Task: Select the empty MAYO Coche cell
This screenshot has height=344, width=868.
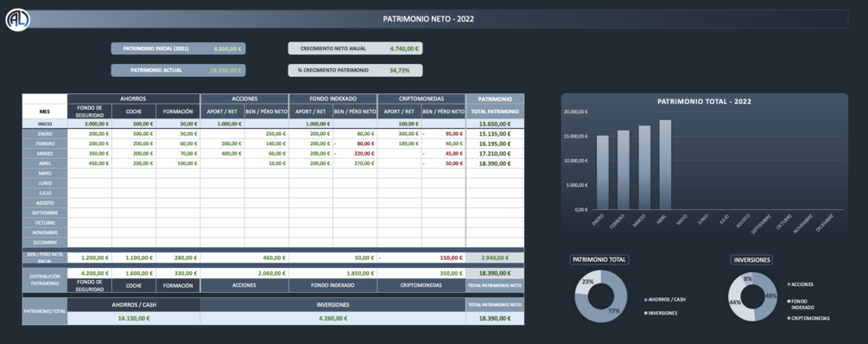Action: [x=133, y=174]
